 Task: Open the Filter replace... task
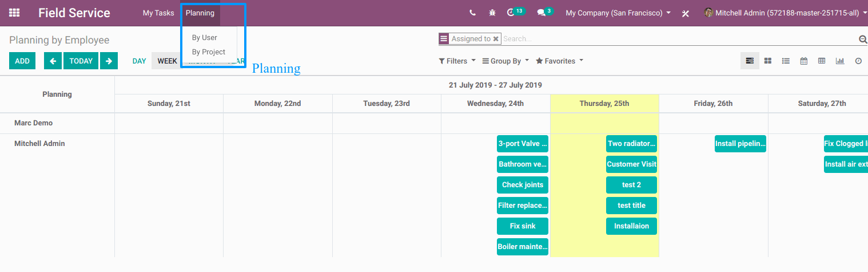click(523, 206)
